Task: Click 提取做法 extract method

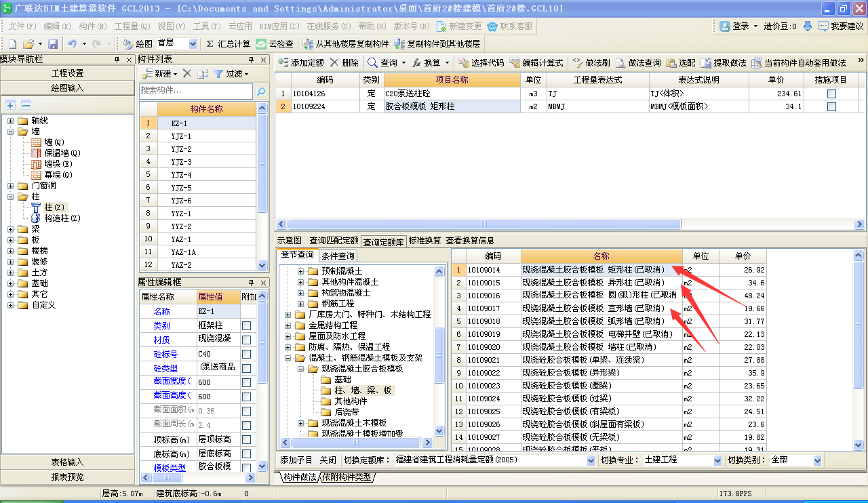Action: click(x=724, y=62)
